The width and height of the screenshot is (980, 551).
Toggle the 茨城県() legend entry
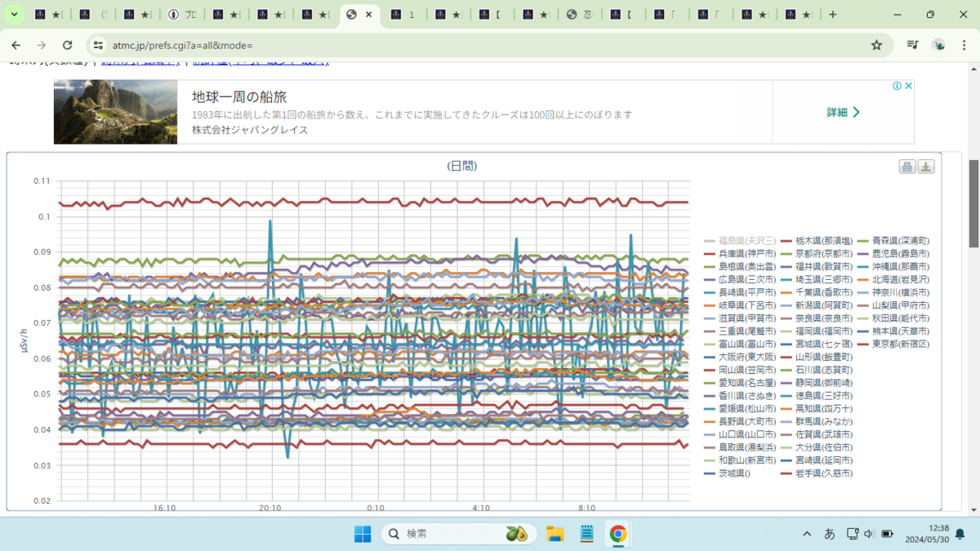point(728,473)
